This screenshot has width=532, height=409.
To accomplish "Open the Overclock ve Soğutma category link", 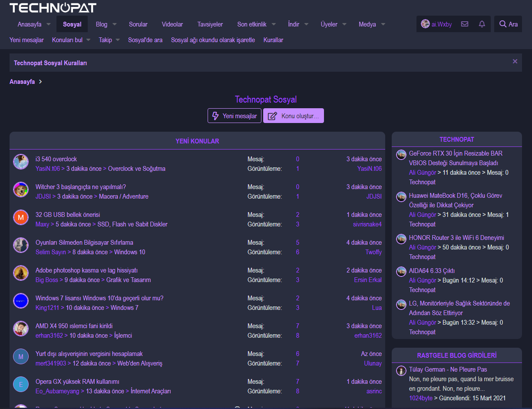I will tap(137, 169).
